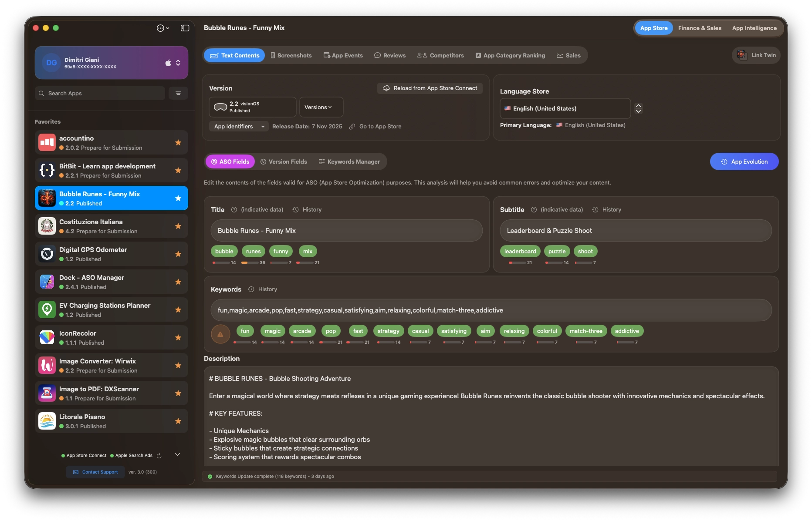Screen dimensions: 812x521
Task: Click the Language Store stepper arrows
Action: [x=638, y=108]
